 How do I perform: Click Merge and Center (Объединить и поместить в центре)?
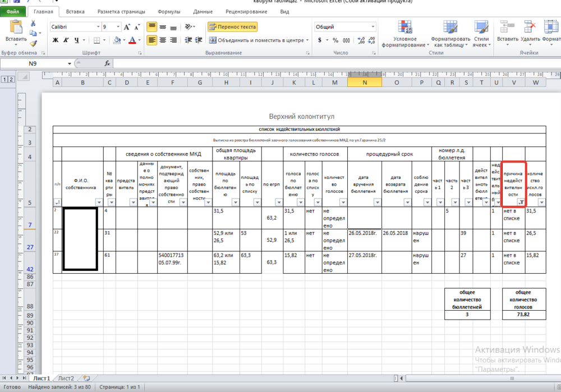pos(259,40)
